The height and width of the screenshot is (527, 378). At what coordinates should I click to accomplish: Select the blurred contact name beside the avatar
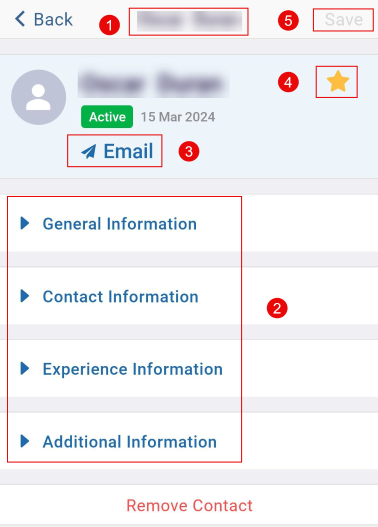pos(153,83)
